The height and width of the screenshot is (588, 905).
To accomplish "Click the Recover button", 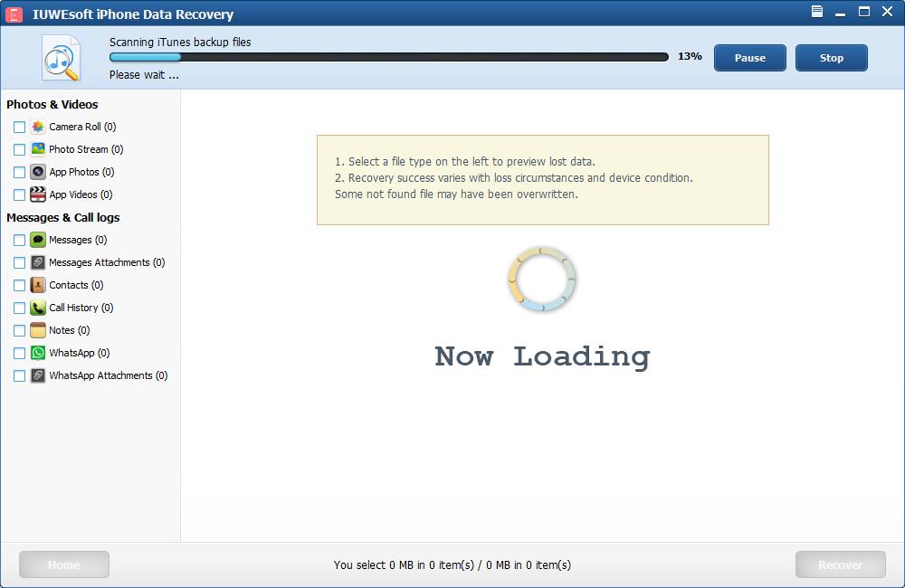I will (x=841, y=564).
